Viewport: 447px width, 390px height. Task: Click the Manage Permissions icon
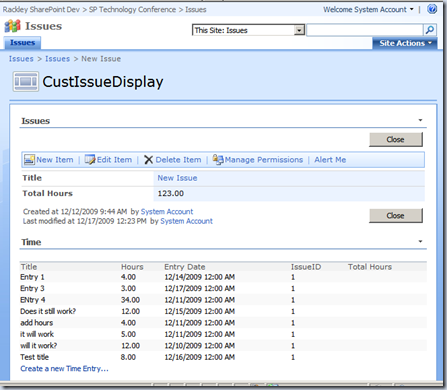[x=218, y=160]
